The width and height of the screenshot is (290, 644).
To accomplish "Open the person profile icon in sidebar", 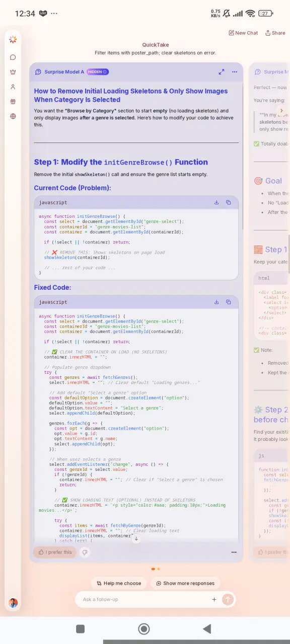I will pos(13,87).
